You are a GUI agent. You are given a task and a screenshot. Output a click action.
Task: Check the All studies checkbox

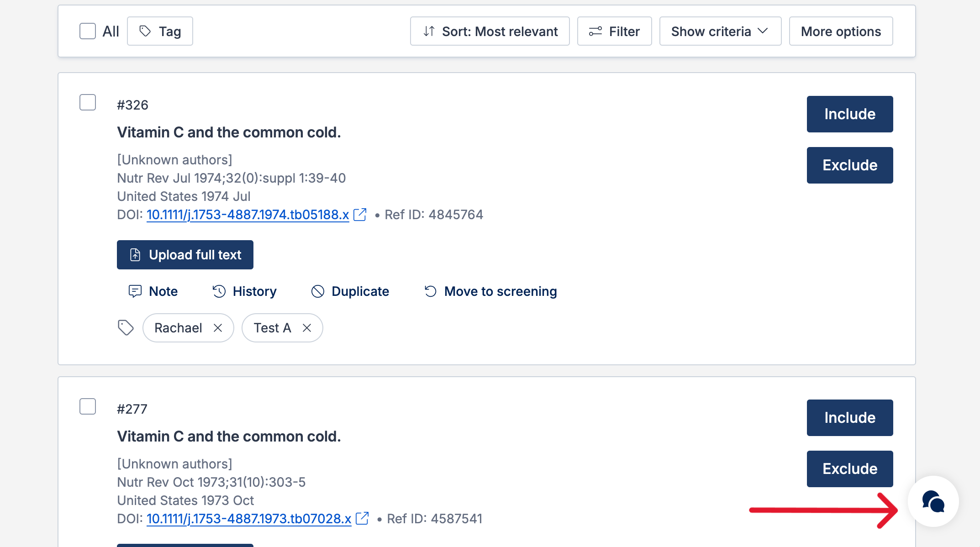click(88, 32)
